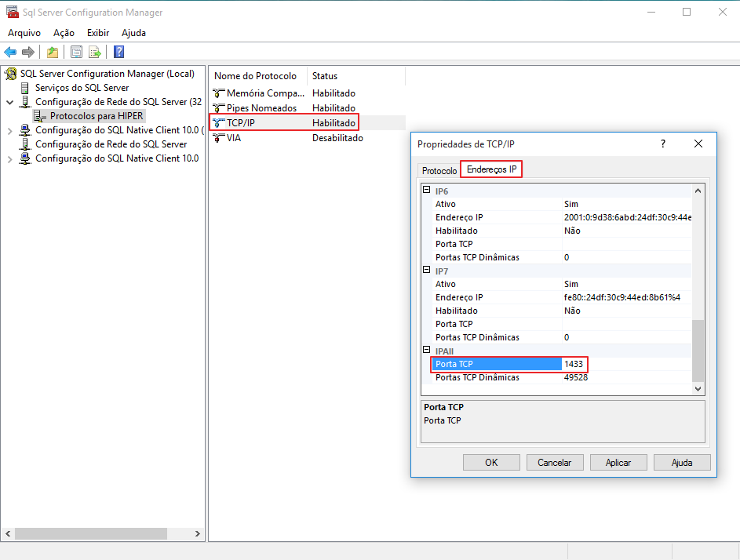
Task: Expand first Configuração do SQL Native Client node
Action: pos(9,131)
